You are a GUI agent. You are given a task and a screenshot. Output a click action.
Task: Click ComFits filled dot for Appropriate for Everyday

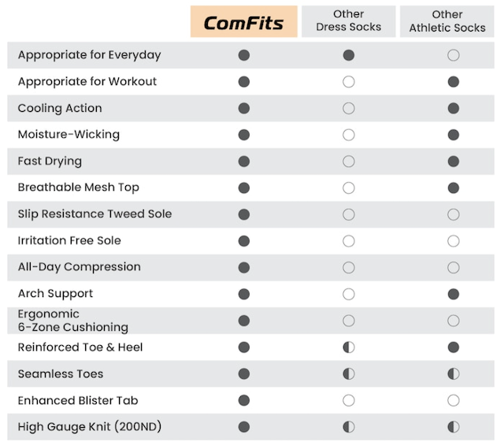click(244, 55)
